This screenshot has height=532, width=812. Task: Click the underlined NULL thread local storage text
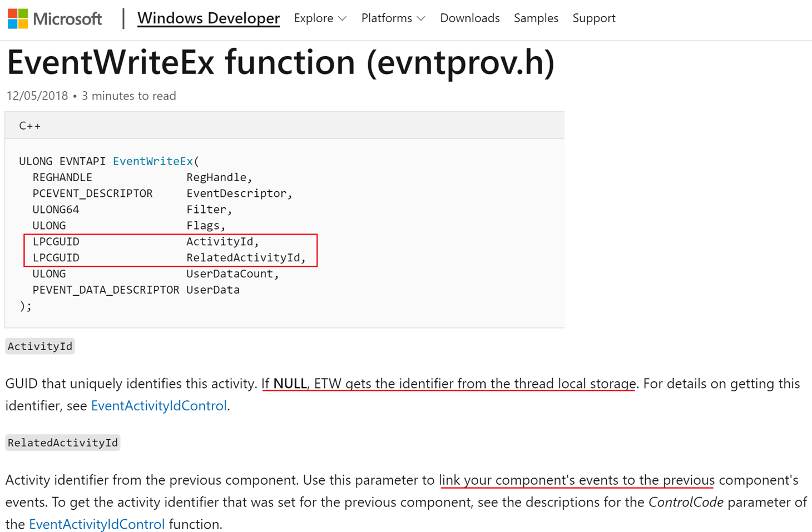point(448,384)
